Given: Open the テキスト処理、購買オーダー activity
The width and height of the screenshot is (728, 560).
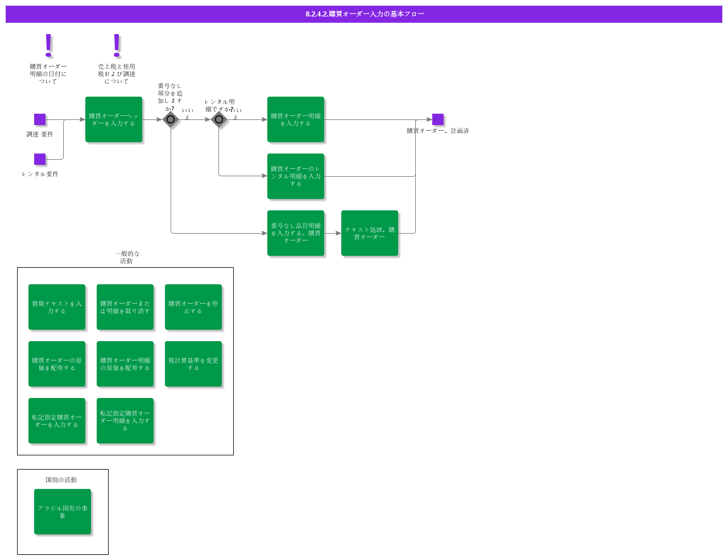Looking at the screenshot, I should click(x=370, y=233).
